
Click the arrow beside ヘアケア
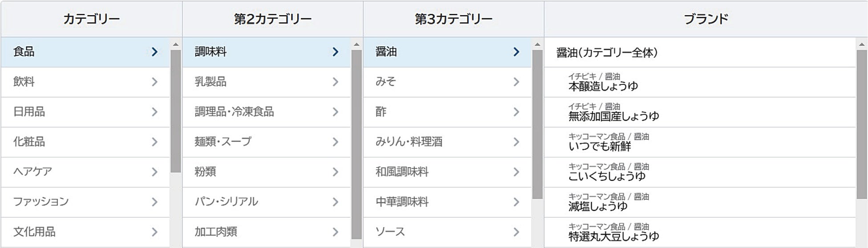click(x=154, y=172)
